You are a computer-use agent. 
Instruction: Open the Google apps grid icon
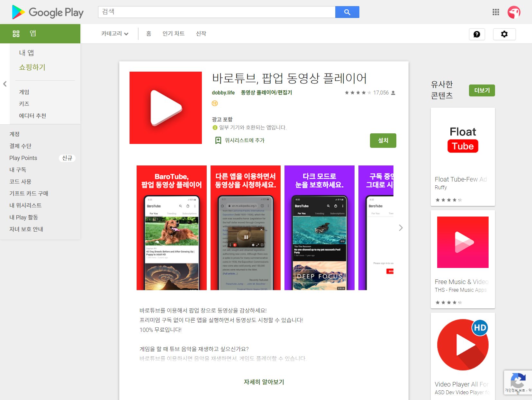496,12
